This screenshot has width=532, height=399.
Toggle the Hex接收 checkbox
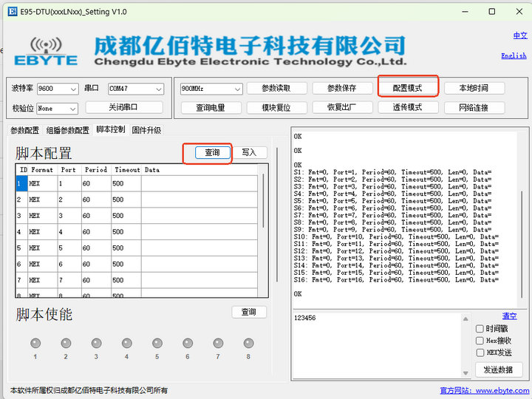[480, 341]
